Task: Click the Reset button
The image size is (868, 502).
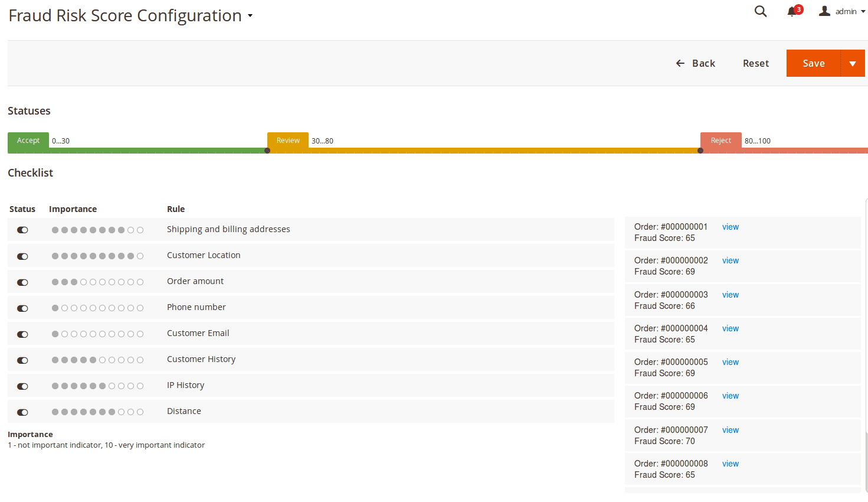Action: click(755, 63)
